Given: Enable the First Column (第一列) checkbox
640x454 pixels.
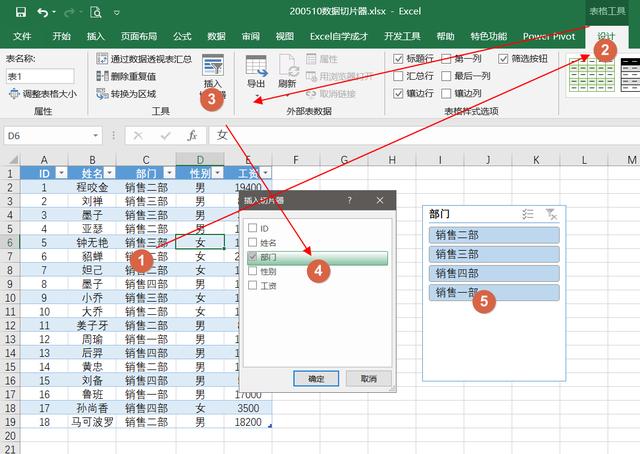Looking at the screenshot, I should 446,59.
